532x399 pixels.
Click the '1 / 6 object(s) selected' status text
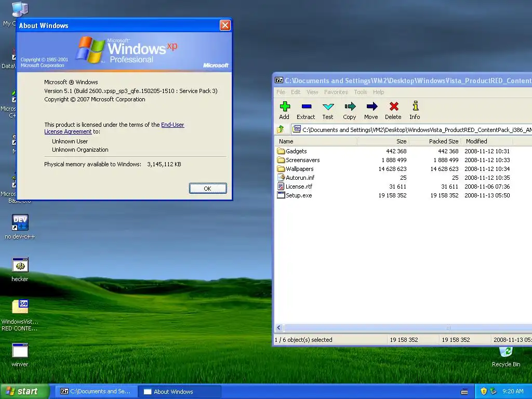click(303, 340)
